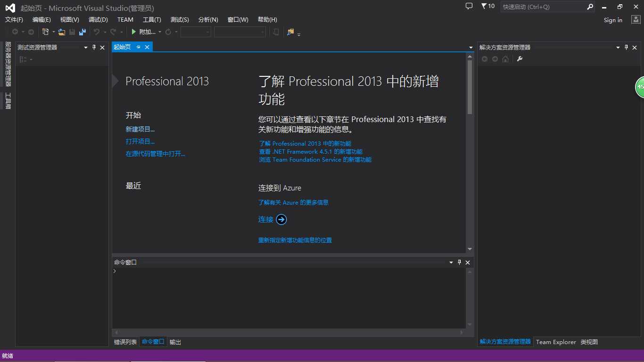
Task: Open document tabs list dropdown
Action: coord(471,48)
